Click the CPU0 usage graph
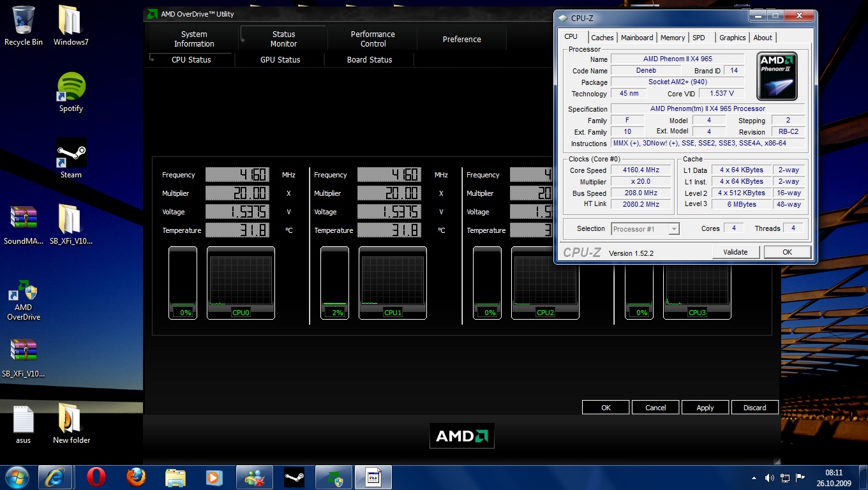The width and height of the screenshot is (868, 490). [241, 283]
